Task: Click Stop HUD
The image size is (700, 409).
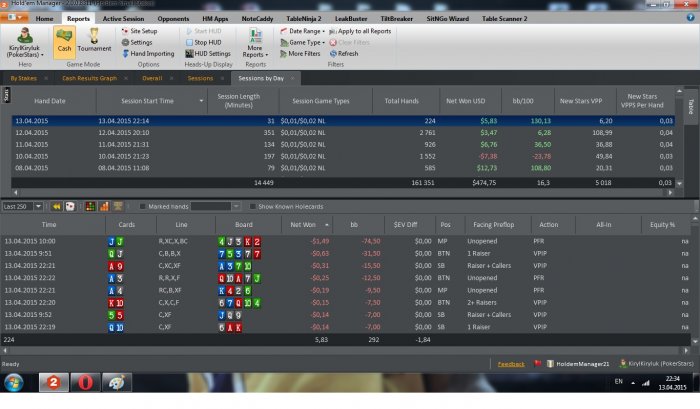Action: (x=204, y=42)
